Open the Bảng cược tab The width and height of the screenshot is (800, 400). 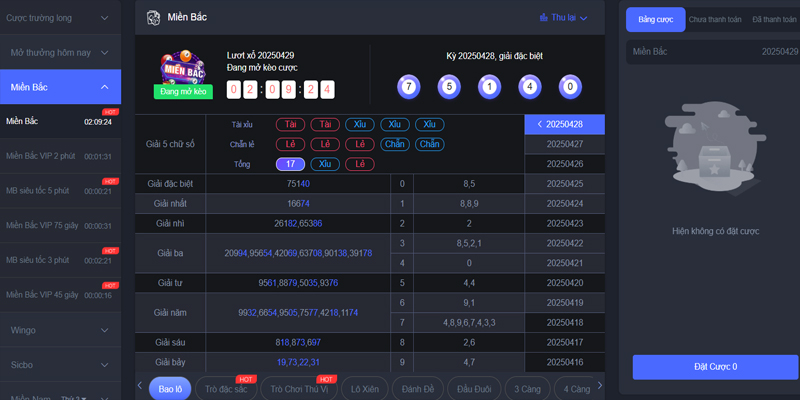tap(656, 19)
